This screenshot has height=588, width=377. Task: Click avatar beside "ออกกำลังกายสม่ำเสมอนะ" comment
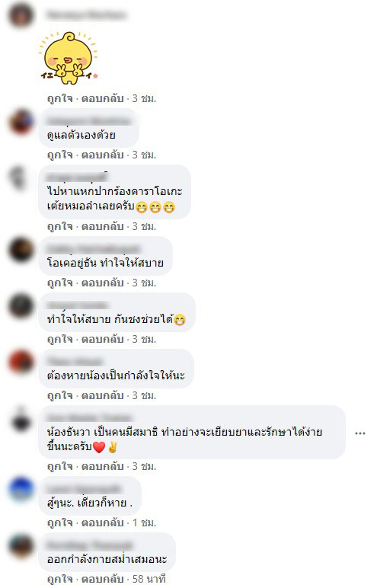21,546
